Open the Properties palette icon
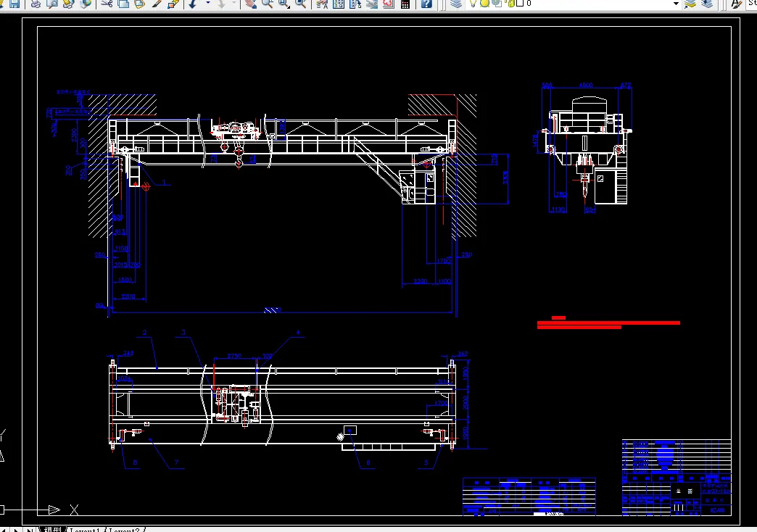Image resolution: width=757 pixels, height=532 pixels. pyautogui.click(x=322, y=4)
